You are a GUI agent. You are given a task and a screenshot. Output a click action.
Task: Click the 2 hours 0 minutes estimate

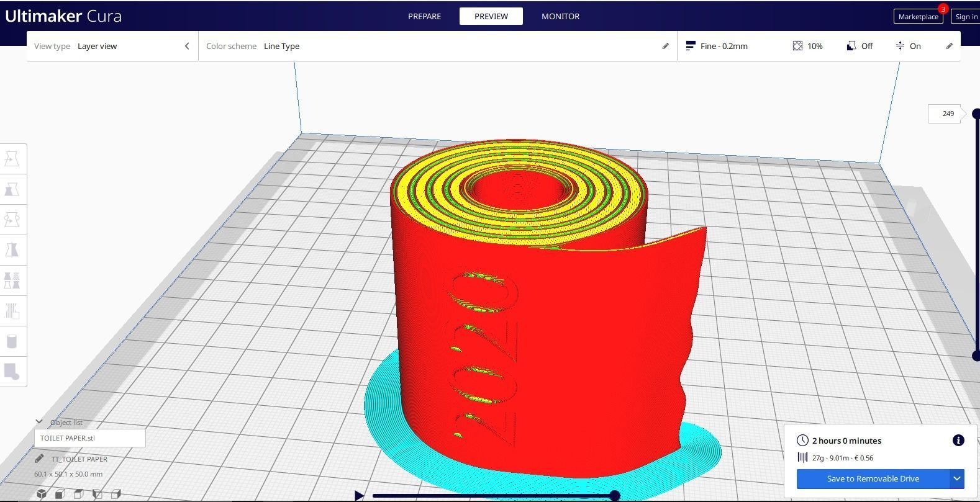point(846,441)
